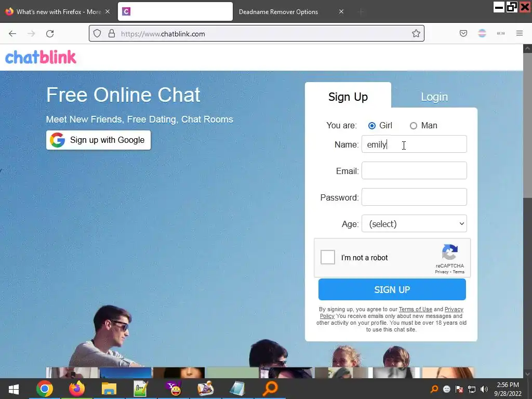Open the Deadname Remover extension icon
This screenshot has width=532, height=399.
click(x=482, y=33)
